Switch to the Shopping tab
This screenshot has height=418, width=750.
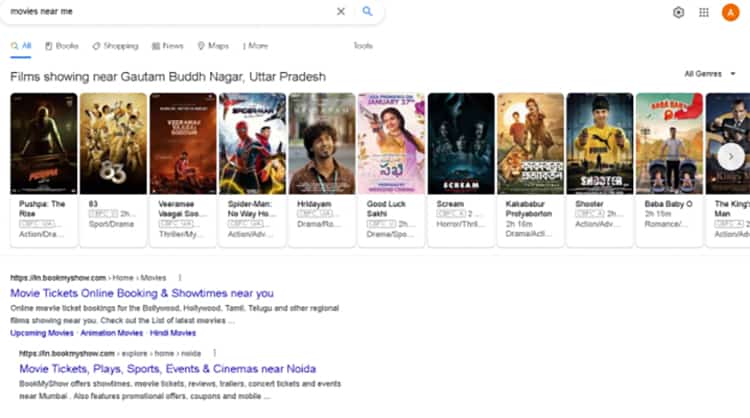pyautogui.click(x=115, y=46)
